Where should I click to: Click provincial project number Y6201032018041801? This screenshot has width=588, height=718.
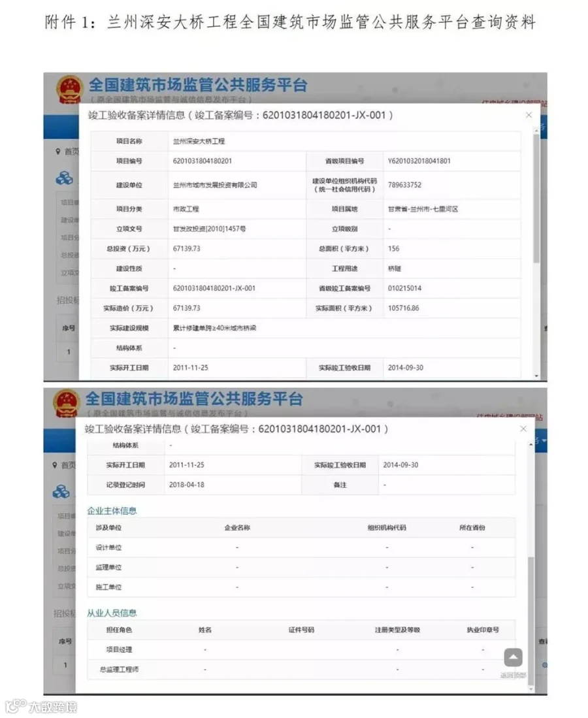[x=419, y=161]
